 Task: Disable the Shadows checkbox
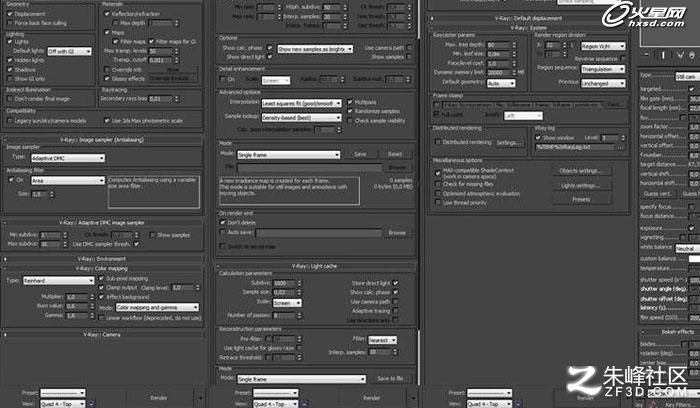click(10, 69)
